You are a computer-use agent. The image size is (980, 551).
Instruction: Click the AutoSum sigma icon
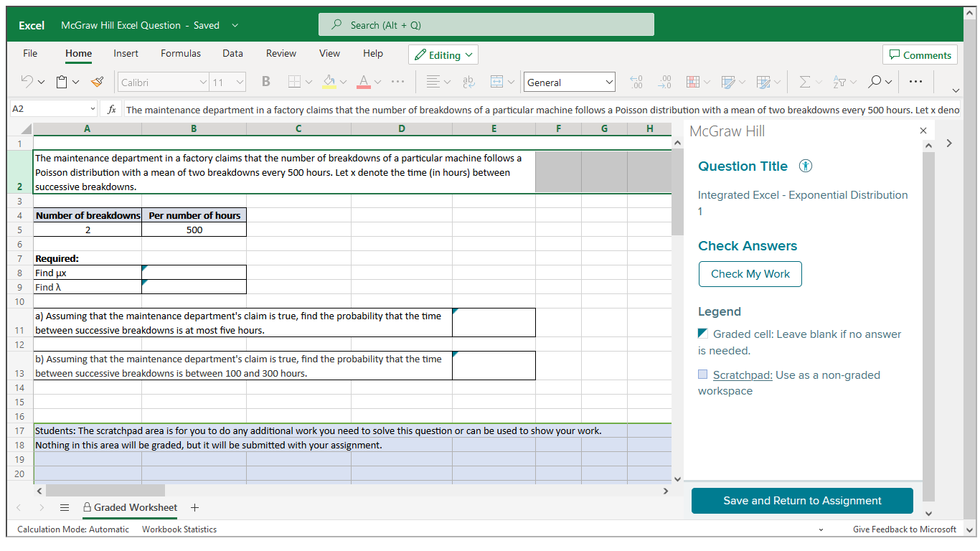[x=805, y=83]
